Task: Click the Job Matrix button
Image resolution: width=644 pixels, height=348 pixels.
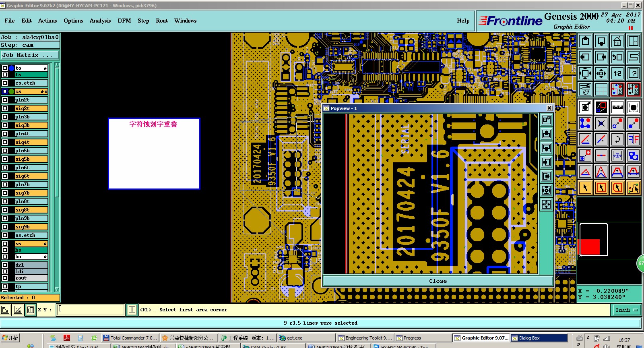Action: tap(30, 55)
